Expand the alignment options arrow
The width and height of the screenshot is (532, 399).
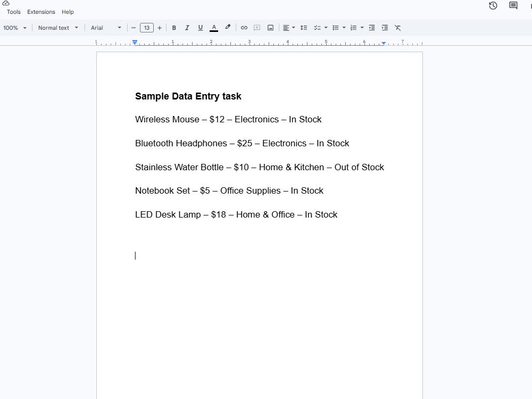coord(294,28)
